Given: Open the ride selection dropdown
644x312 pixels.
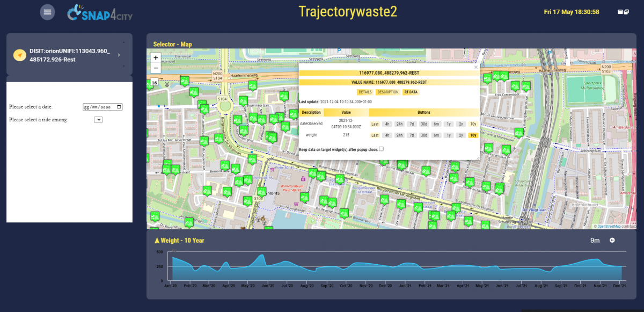Looking at the screenshot, I should pos(98,120).
